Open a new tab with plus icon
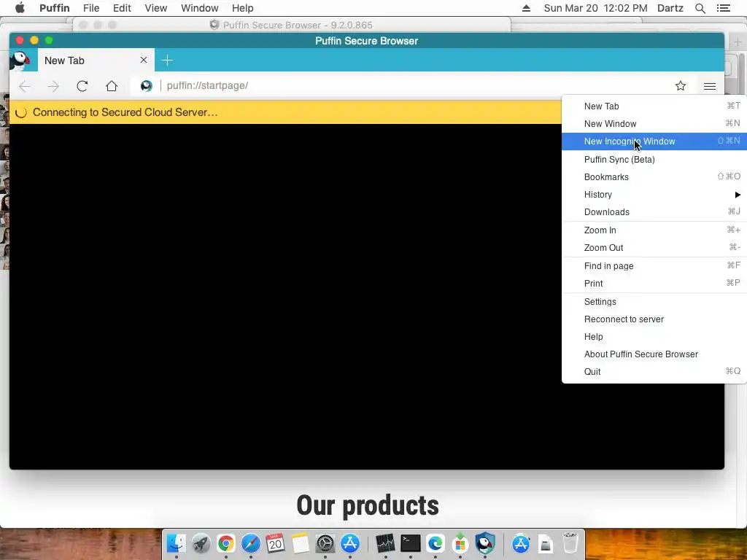This screenshot has width=747, height=560. coord(167,61)
